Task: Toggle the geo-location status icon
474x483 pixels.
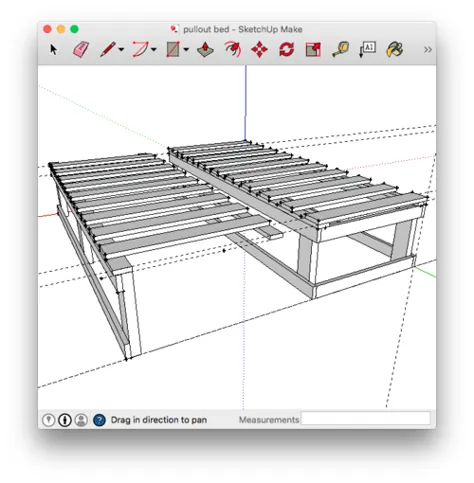Action: click(49, 420)
